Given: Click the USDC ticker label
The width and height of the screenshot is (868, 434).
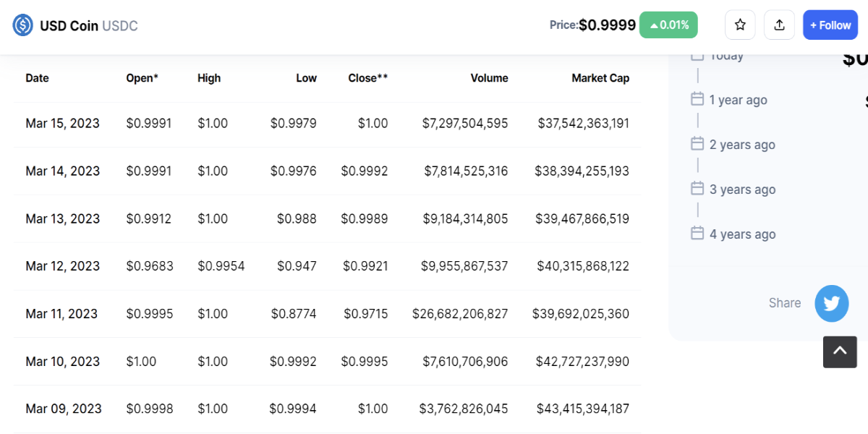Looking at the screenshot, I should [120, 26].
